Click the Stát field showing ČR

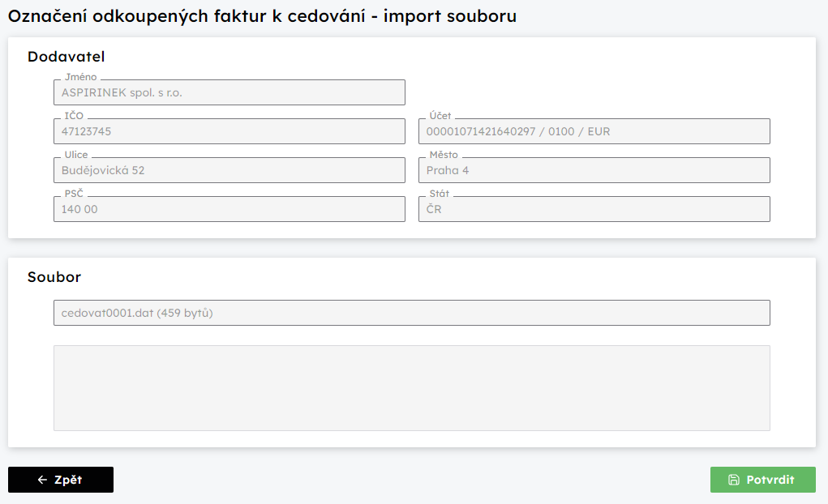pyautogui.click(x=594, y=209)
